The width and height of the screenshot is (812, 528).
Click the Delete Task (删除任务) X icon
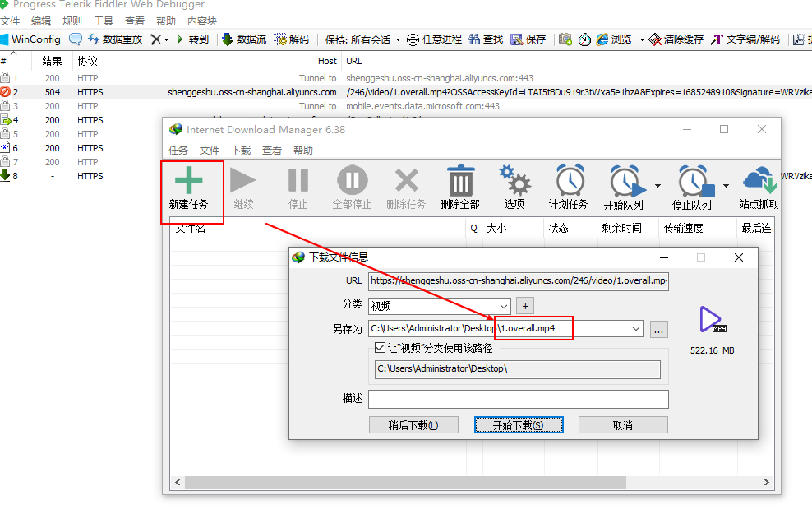pyautogui.click(x=407, y=180)
